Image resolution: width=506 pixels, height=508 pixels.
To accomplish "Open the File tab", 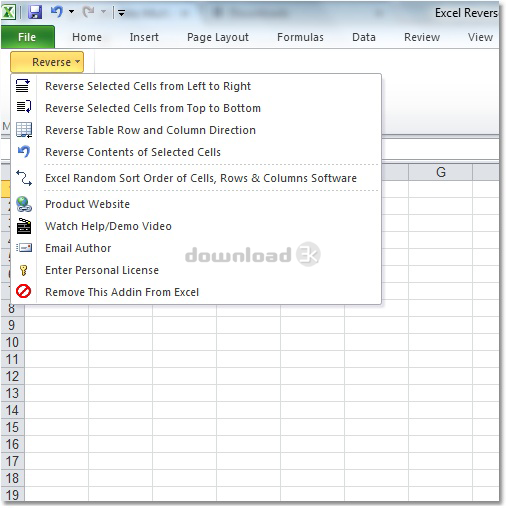I will pos(27,37).
